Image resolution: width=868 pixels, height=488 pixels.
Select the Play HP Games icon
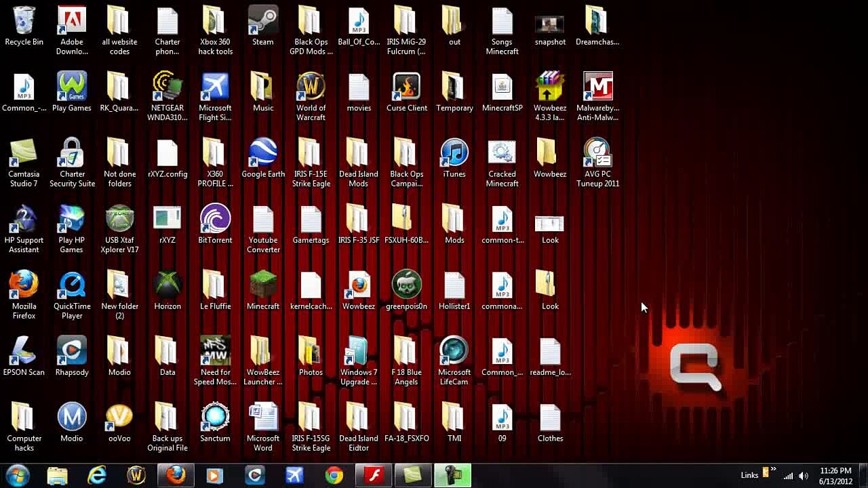tap(72, 229)
